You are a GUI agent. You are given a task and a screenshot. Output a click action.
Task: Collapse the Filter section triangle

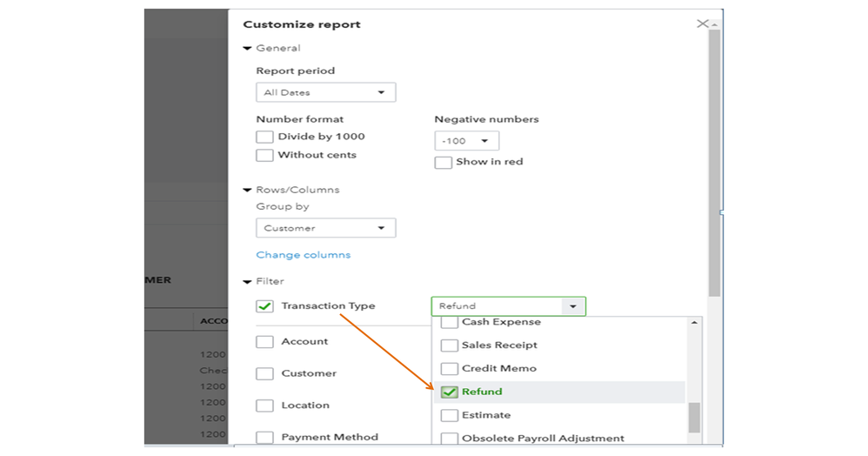(x=248, y=282)
